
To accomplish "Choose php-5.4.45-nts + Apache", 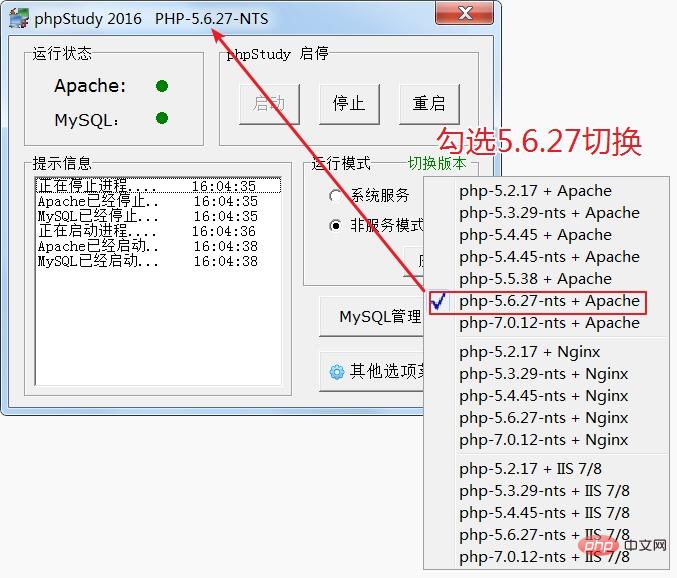I will coord(549,257).
